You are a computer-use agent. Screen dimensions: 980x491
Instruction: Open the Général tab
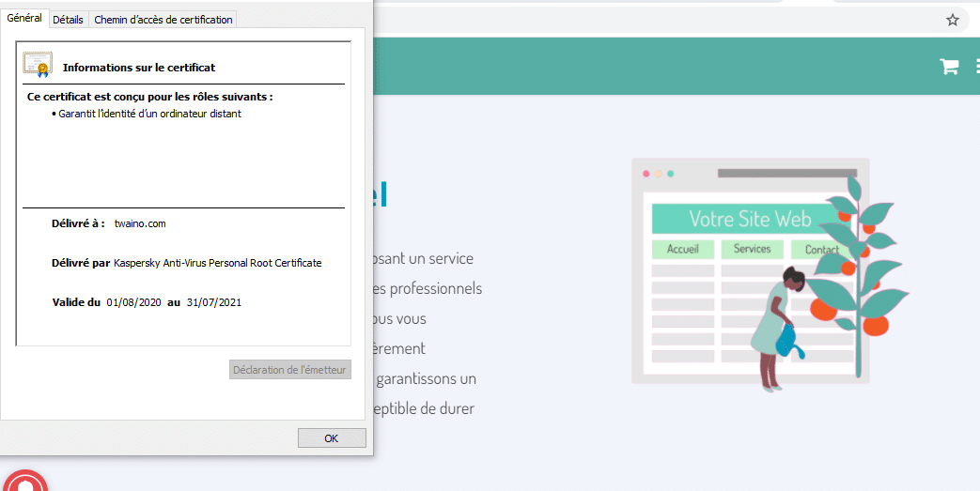(x=24, y=18)
